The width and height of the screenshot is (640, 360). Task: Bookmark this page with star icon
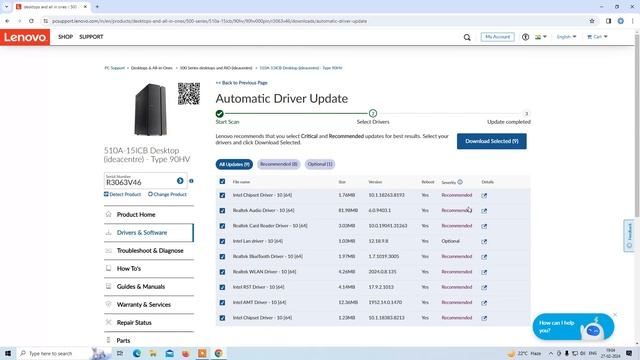(x=592, y=21)
